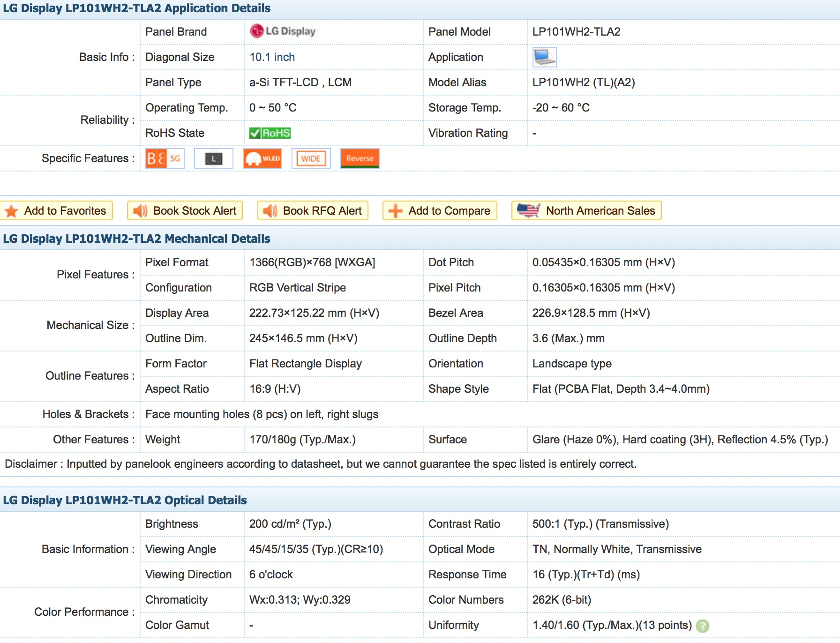Click operating temp value 0 ~ 50 °C
This screenshot has width=840, height=643.
click(x=273, y=108)
